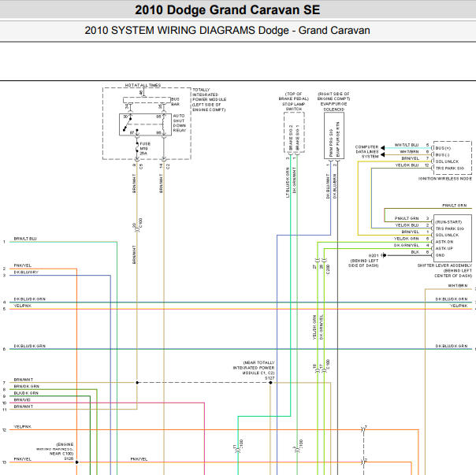Click the 'BRN/VIO' wire label
476x475 pixels.
pos(22,400)
